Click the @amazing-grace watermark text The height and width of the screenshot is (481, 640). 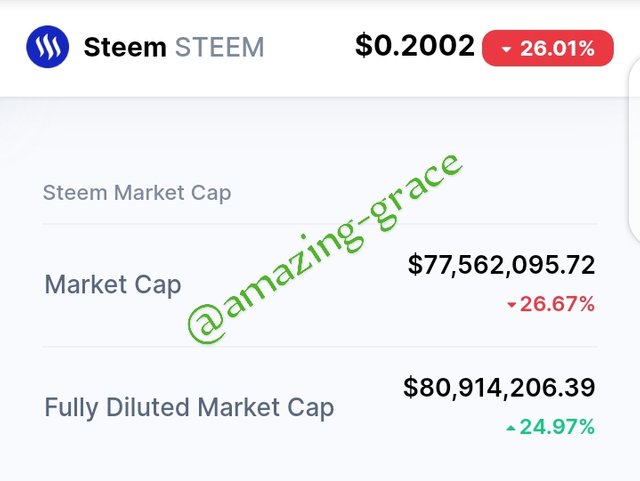tap(324, 247)
